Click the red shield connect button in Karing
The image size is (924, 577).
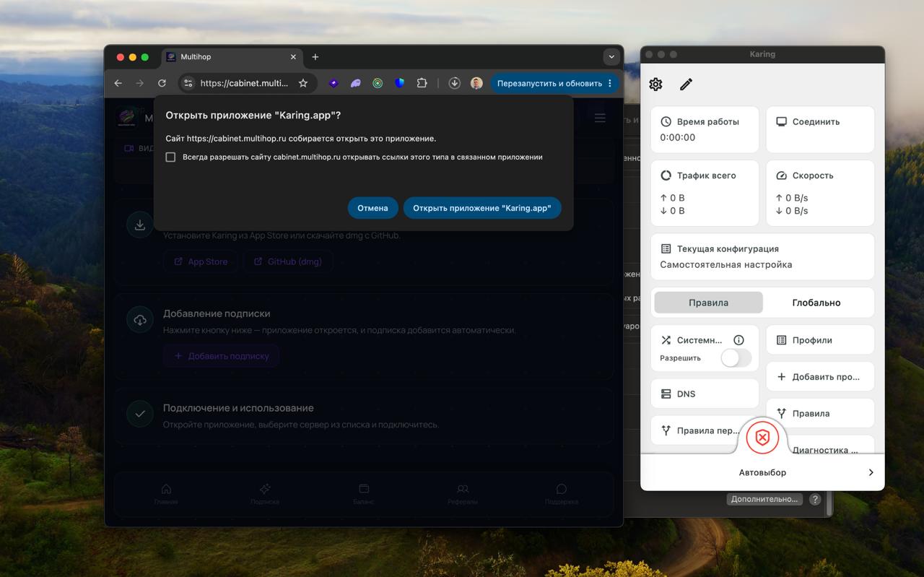click(762, 438)
